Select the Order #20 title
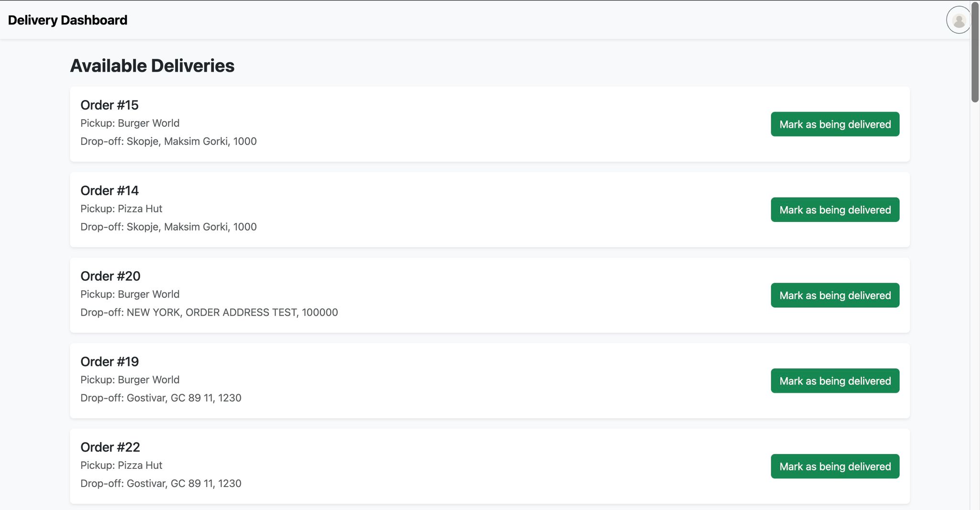The width and height of the screenshot is (980, 510). tap(111, 277)
